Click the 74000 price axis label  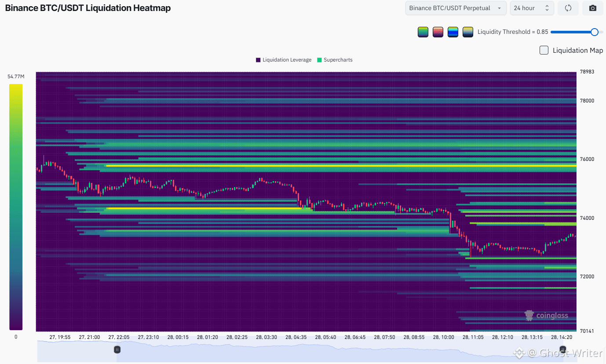[x=587, y=218]
